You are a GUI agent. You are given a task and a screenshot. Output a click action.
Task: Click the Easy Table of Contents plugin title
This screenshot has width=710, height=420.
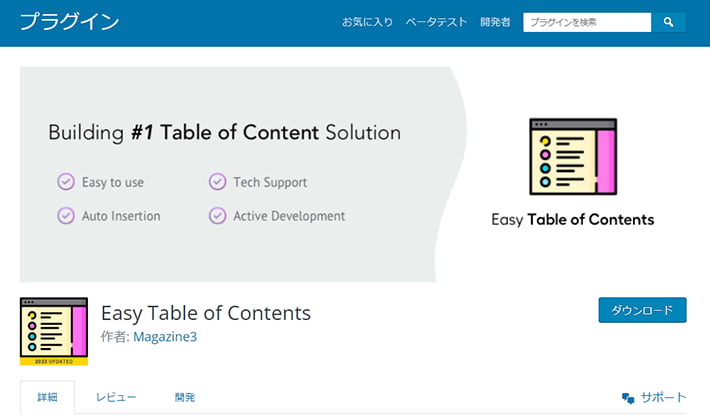[x=206, y=313]
